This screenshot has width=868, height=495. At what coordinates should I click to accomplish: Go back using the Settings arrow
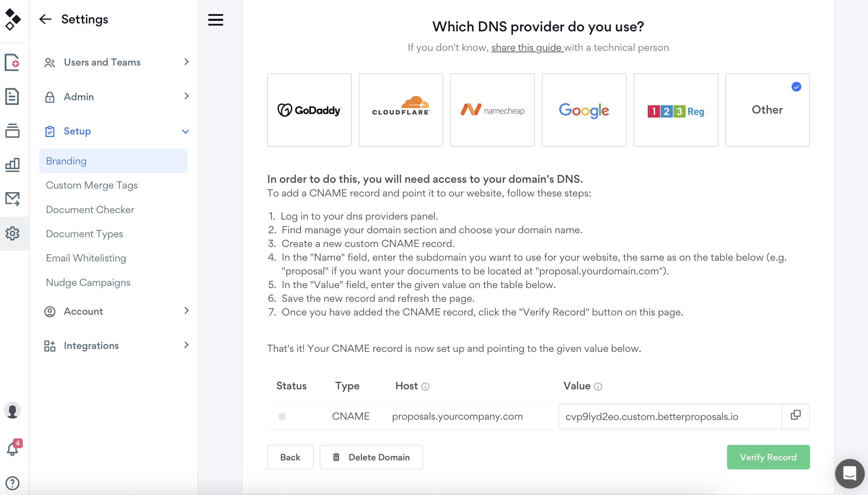(x=45, y=19)
